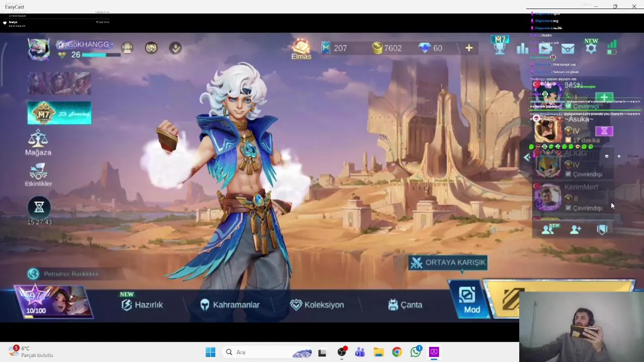
Task: Open the Windows Start menu
Action: tap(210, 352)
